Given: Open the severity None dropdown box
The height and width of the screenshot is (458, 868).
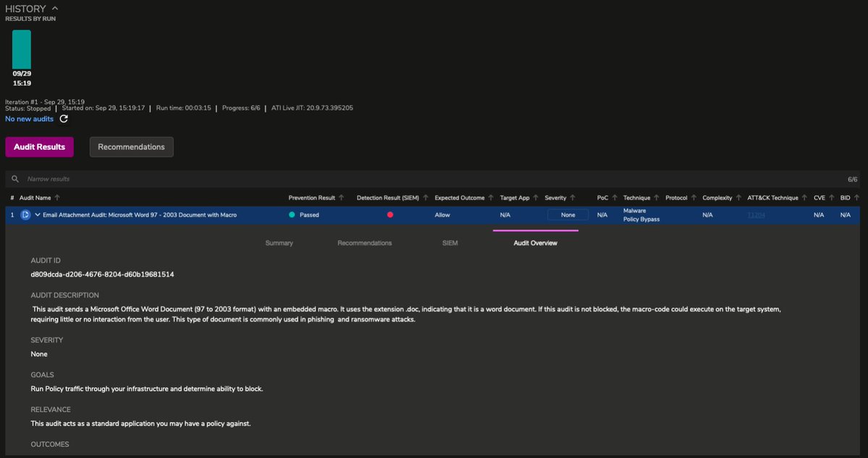Looking at the screenshot, I should 568,215.
